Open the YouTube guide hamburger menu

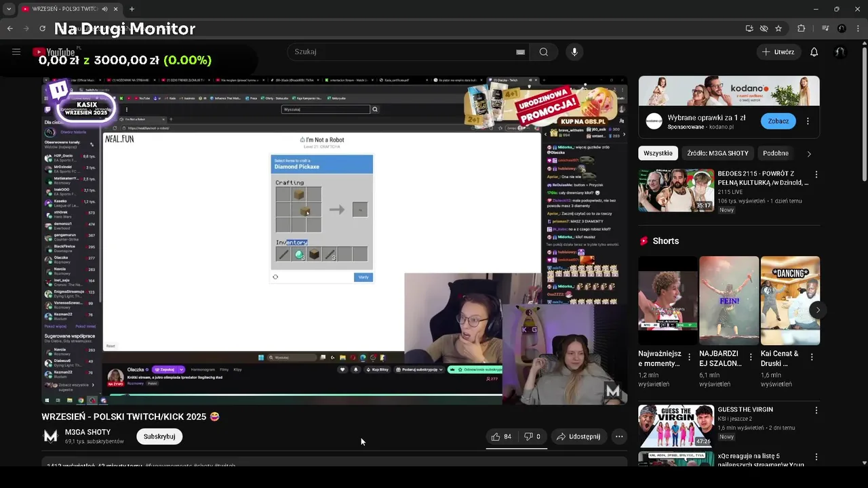pos(16,52)
